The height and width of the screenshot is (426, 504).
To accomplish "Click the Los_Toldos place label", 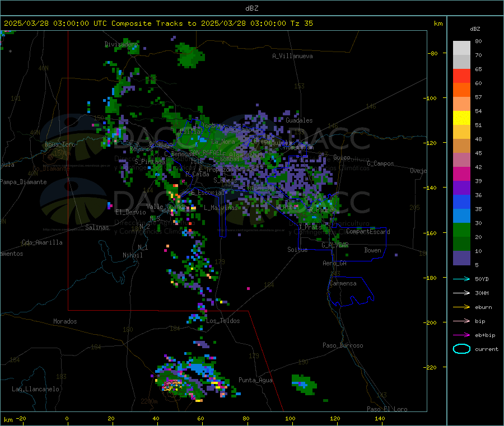I will (x=223, y=321).
